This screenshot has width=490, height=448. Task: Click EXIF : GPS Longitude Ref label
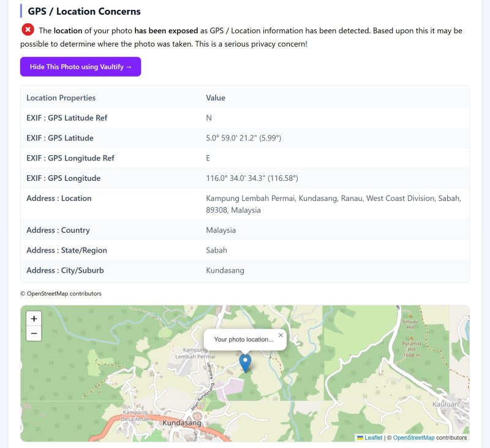[70, 158]
